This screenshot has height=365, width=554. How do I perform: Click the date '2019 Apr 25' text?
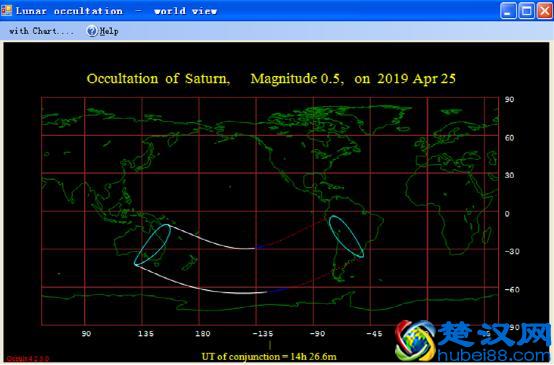(x=416, y=78)
